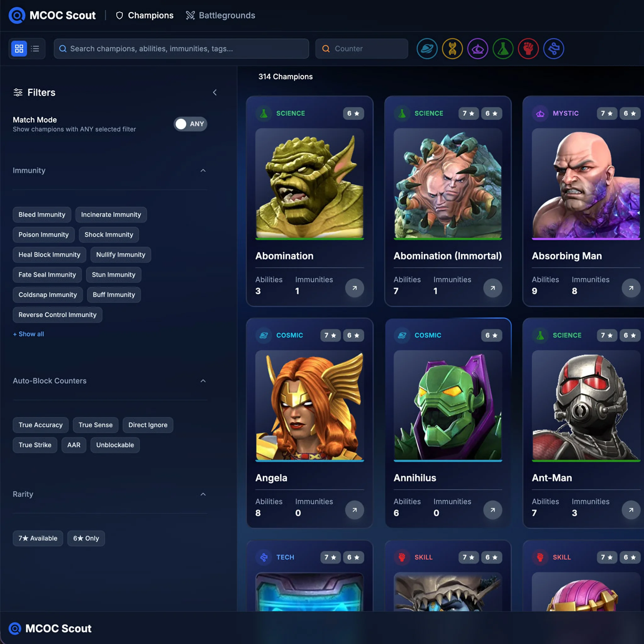This screenshot has height=644, width=644.
Task: Toggle the 7★ Available rarity filter
Action: [x=38, y=538]
